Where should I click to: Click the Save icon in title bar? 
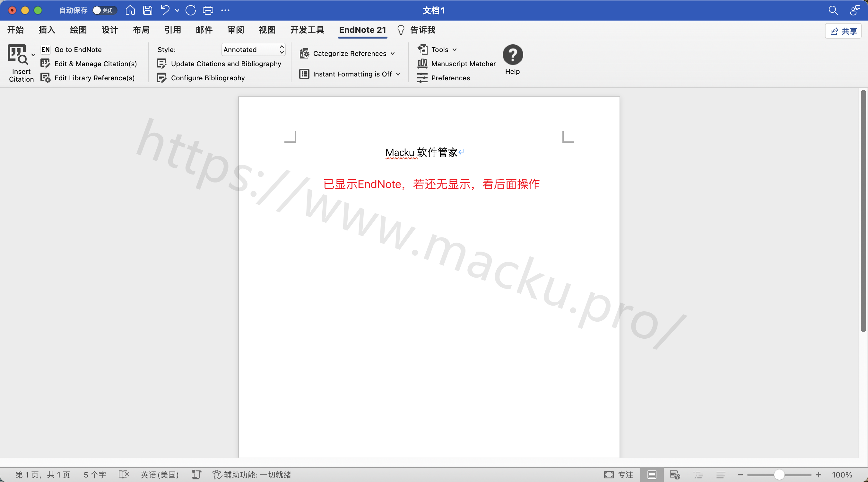148,11
